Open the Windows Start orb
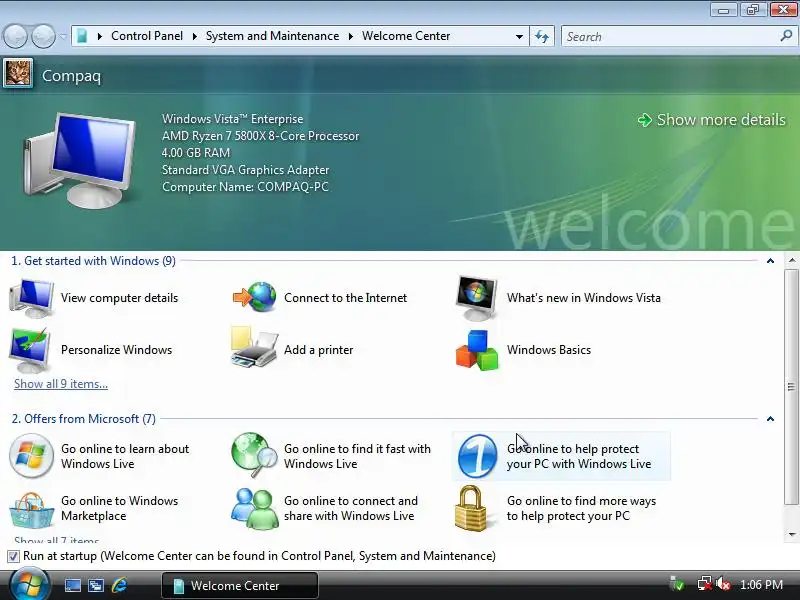 tap(30, 585)
